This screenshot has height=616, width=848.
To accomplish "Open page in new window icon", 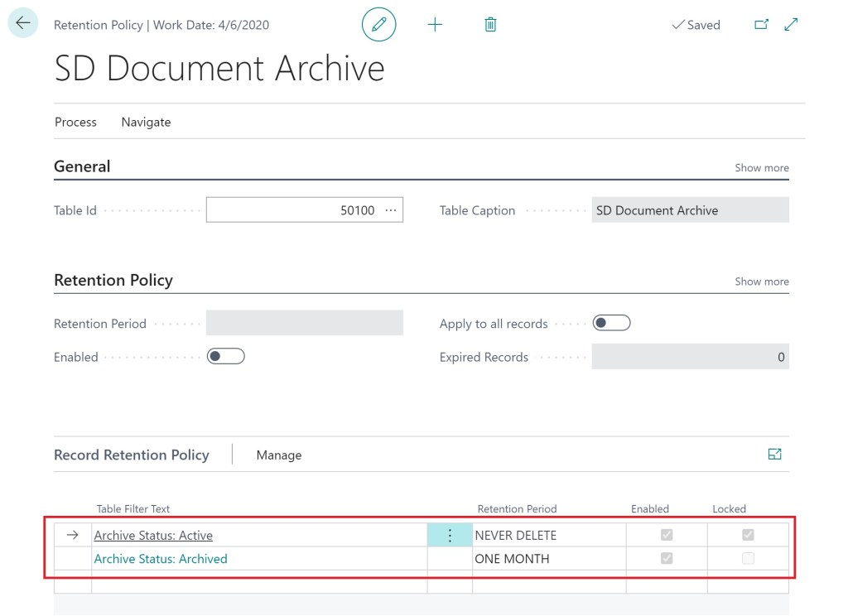I will click(x=761, y=25).
